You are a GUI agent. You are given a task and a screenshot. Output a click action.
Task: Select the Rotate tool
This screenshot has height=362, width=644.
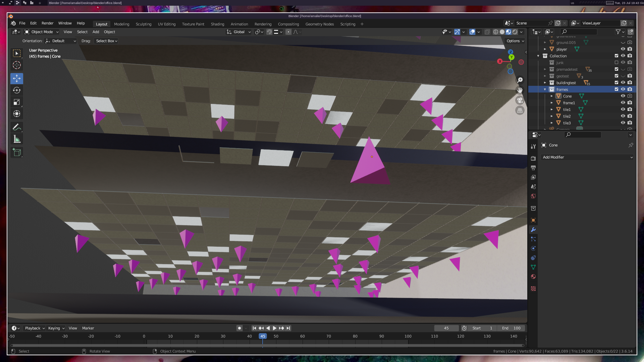[17, 90]
